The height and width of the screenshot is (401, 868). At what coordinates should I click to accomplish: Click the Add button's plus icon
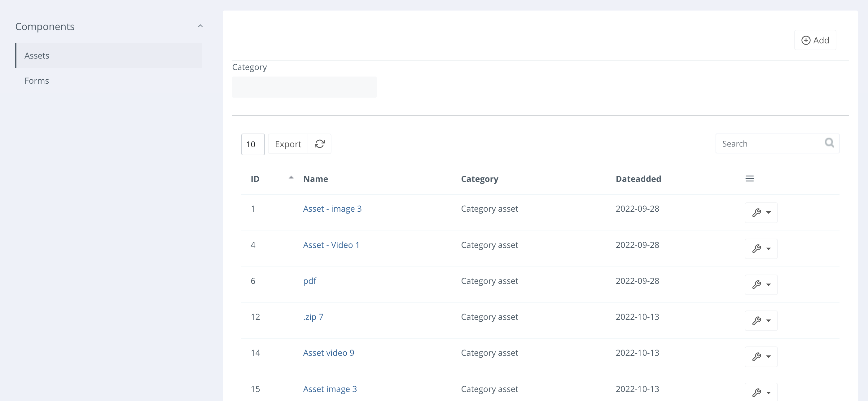(806, 40)
